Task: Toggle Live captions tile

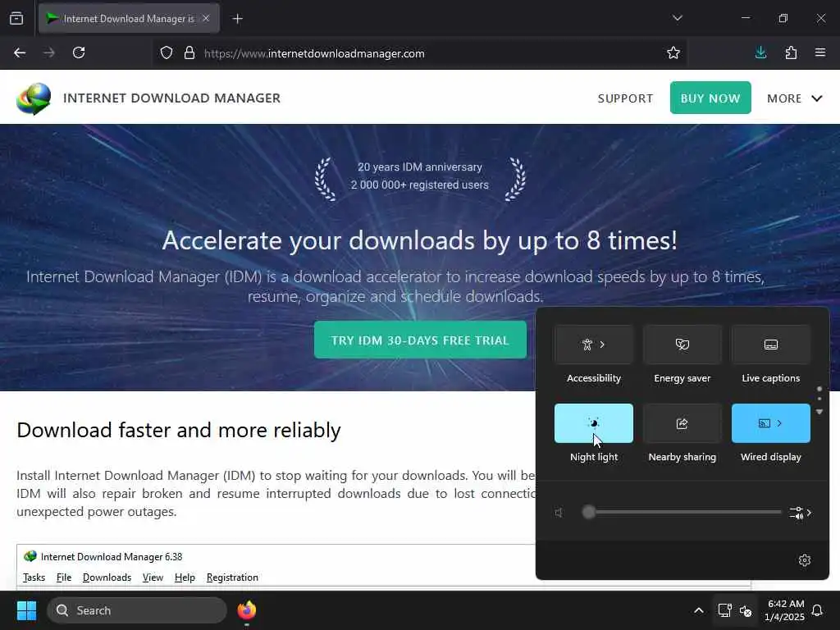Action: [x=770, y=345]
